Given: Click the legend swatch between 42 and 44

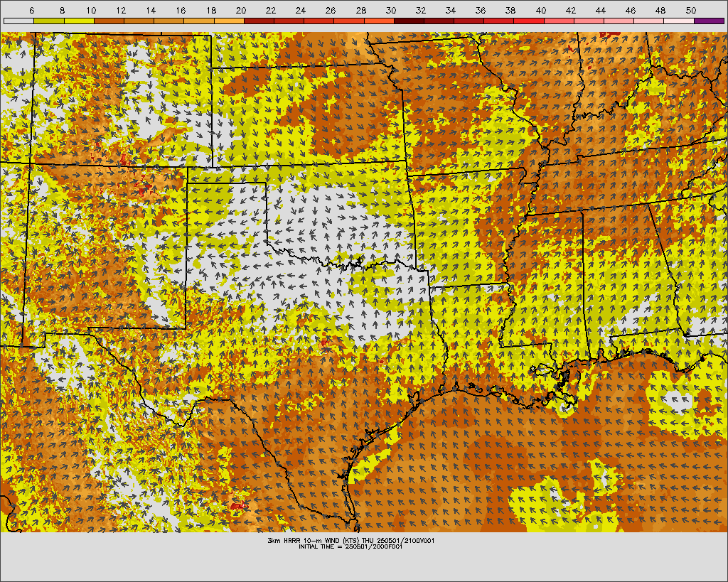Looking at the screenshot, I should [x=589, y=21].
